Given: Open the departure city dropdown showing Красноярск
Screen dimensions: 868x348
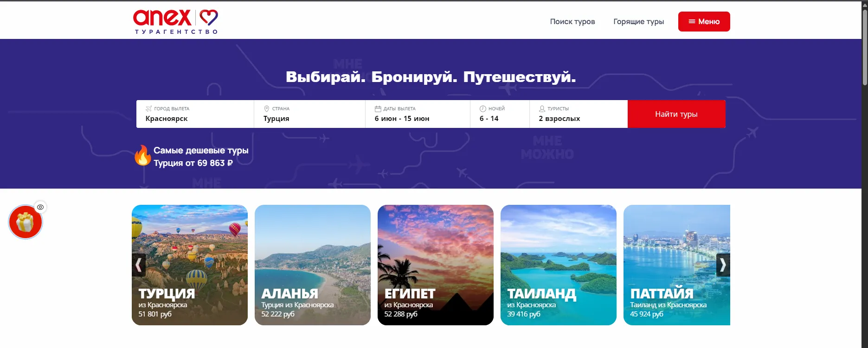Looking at the screenshot, I should (x=195, y=114).
